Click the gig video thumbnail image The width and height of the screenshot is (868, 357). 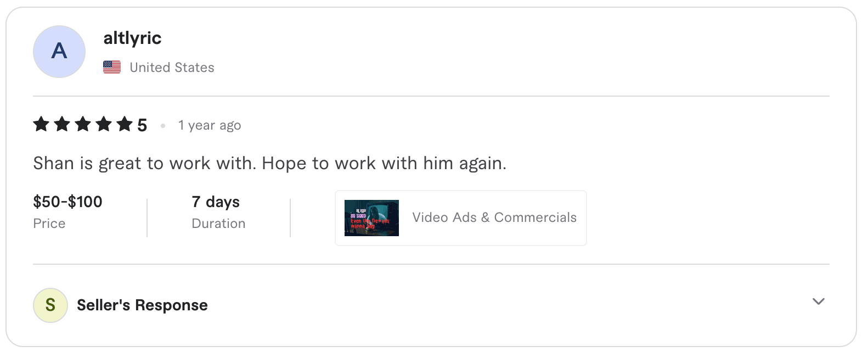(371, 218)
